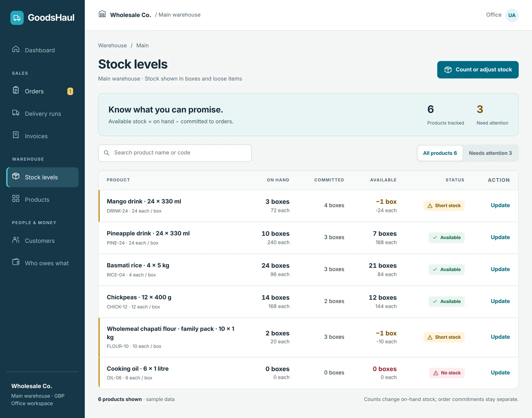Viewport: 532px width, 418px height.
Task: Click the warehouse icon beside Wholesale Co.
Action: (102, 14)
